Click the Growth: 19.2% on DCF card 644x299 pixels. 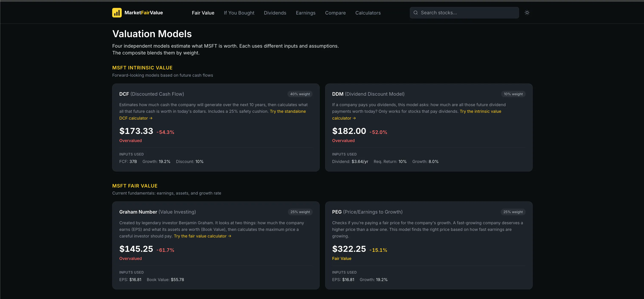click(x=156, y=161)
